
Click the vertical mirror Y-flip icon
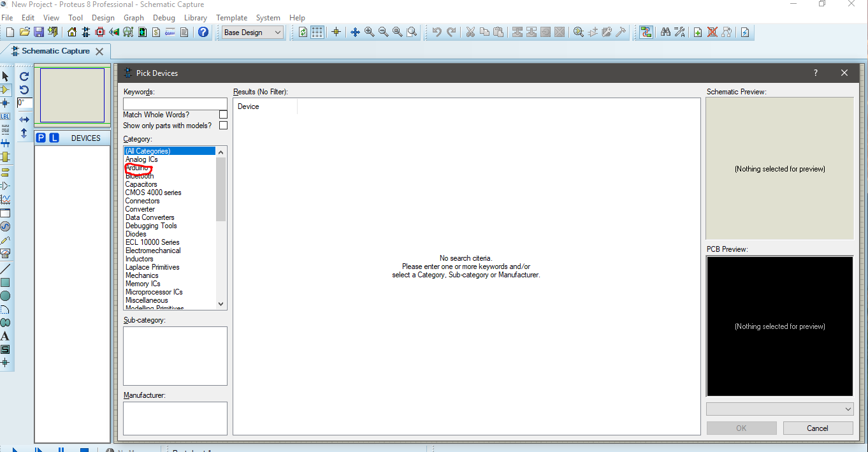coord(24,133)
